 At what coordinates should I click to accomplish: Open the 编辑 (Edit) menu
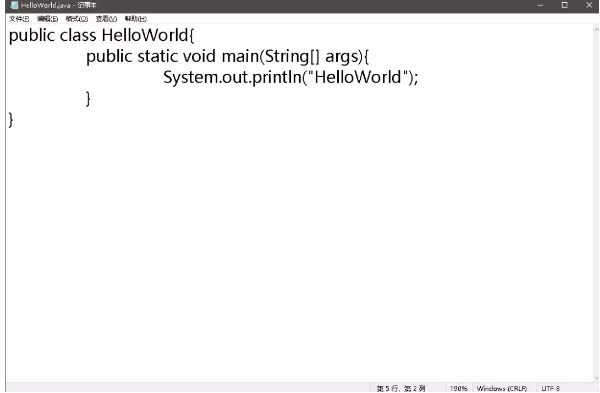click(47, 18)
